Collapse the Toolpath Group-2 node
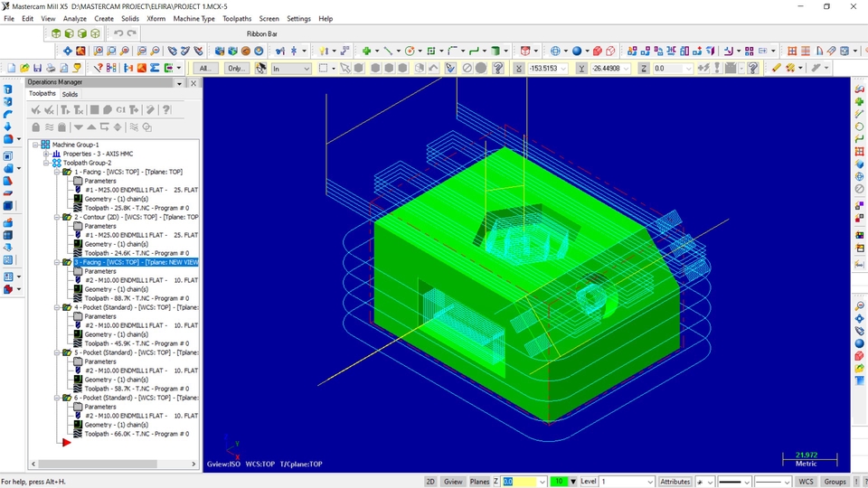 (x=46, y=163)
